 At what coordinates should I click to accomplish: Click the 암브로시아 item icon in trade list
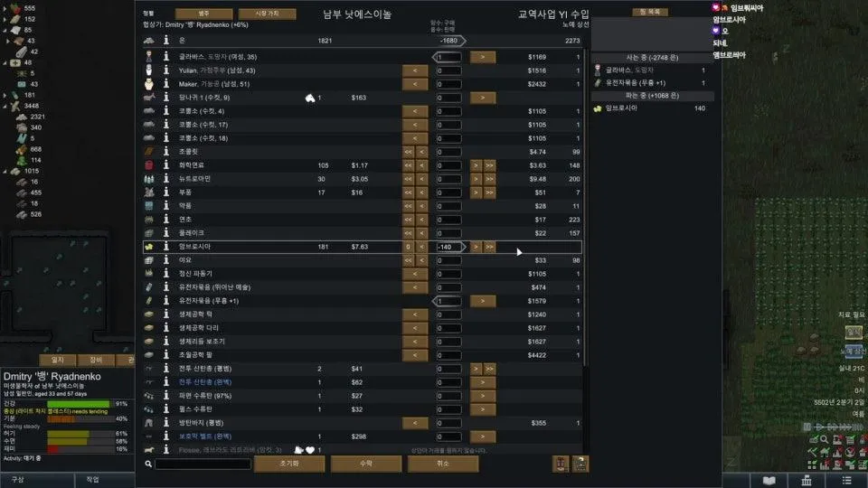click(149, 247)
